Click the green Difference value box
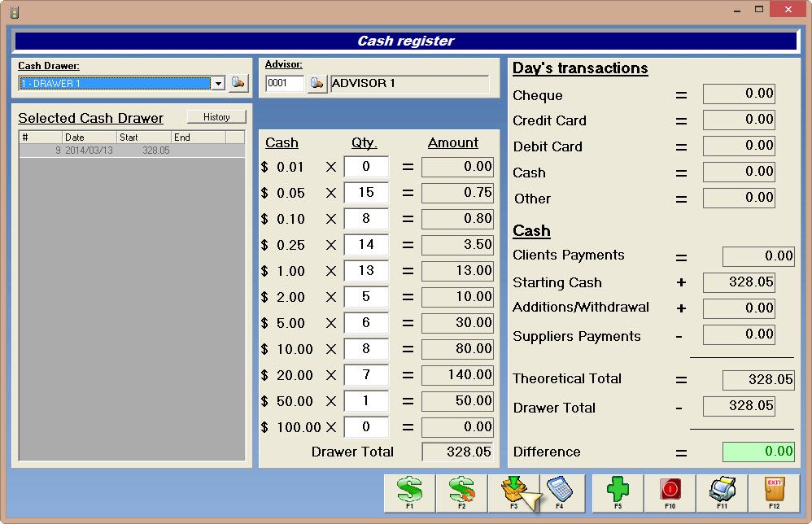 758,452
